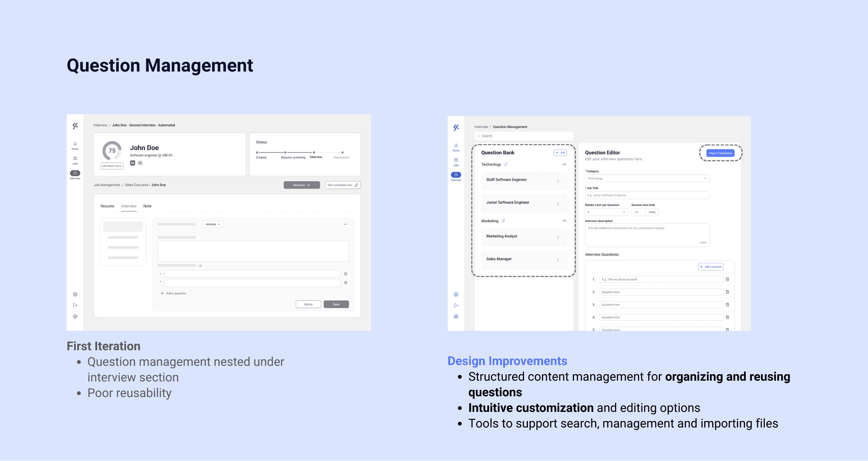Image resolution: width=868 pixels, height=461 pixels.
Task: Click the Search field in Question Management
Action: point(524,136)
